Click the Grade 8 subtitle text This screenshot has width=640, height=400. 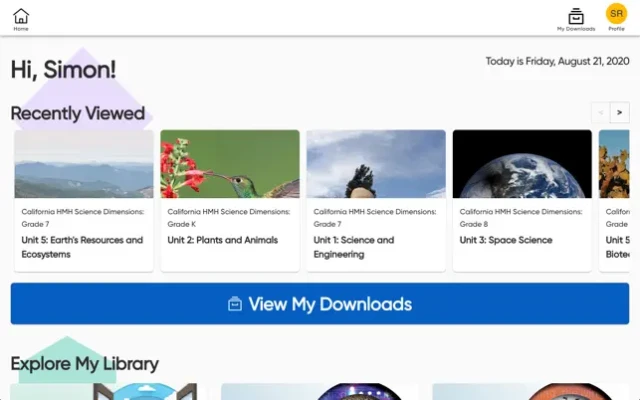coord(474,224)
